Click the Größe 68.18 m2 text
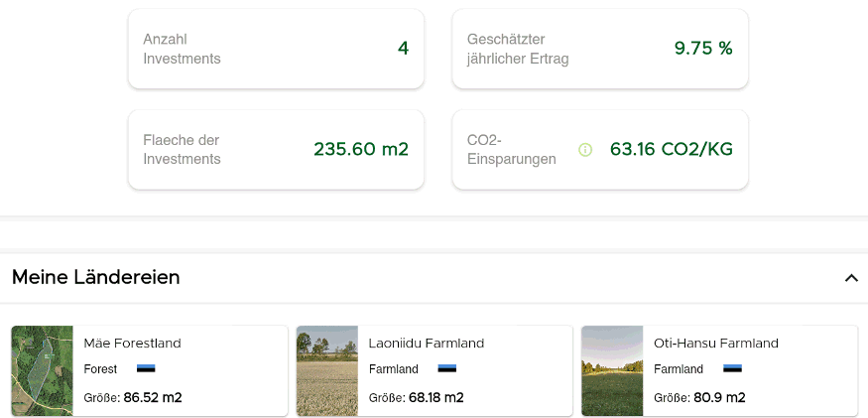 point(417,398)
